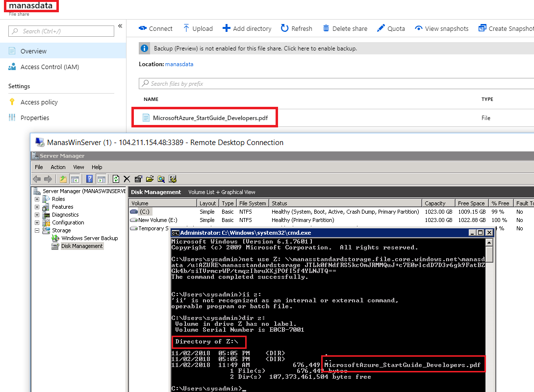534x392 pixels.
Task: Refresh the file share listing
Action: [x=296, y=28]
